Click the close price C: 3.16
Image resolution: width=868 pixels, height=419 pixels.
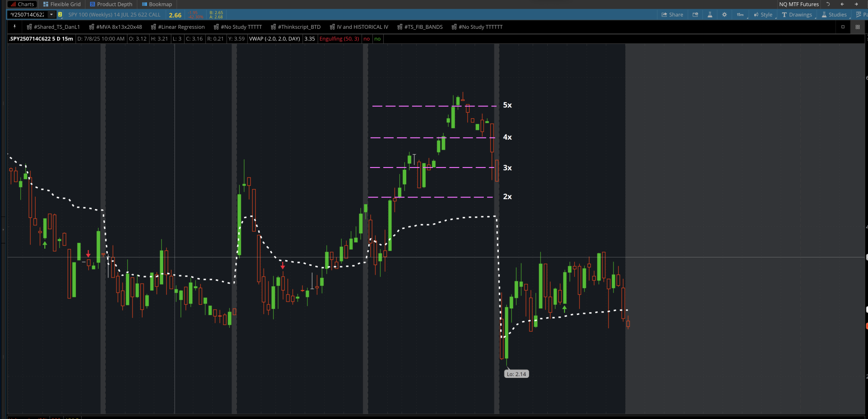[194, 39]
